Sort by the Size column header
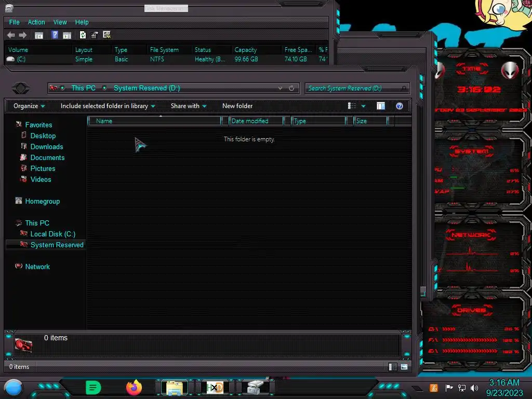The image size is (532, 399). coord(371,121)
